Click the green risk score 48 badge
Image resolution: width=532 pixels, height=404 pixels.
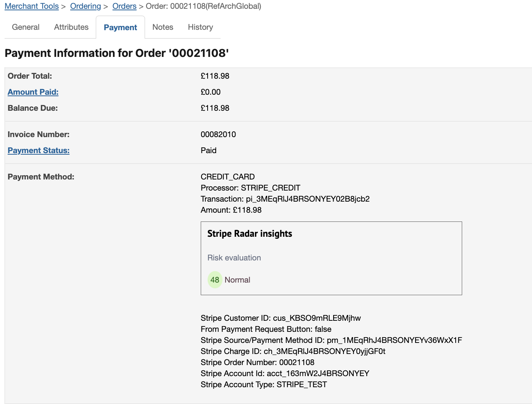215,280
